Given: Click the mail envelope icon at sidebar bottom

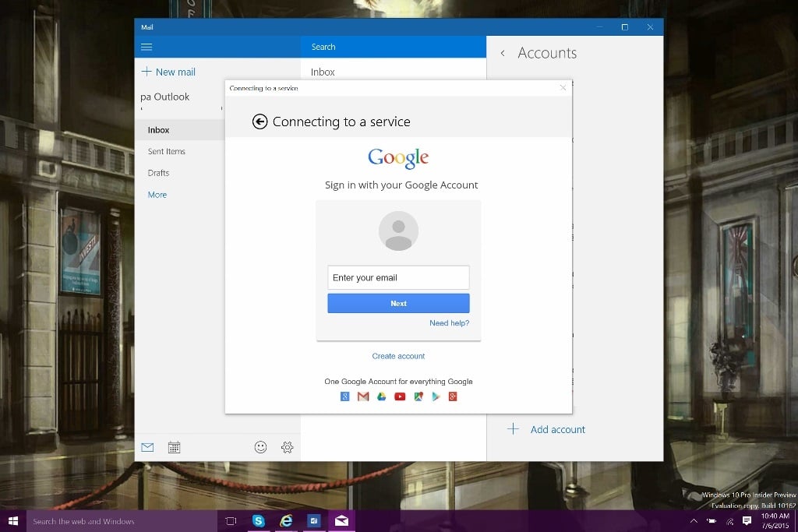Looking at the screenshot, I should 147,447.
